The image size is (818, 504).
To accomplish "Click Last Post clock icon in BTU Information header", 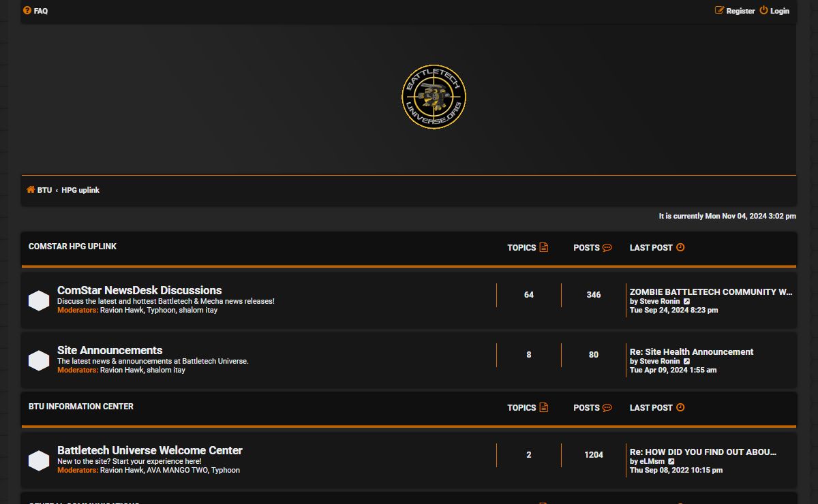I will pos(680,407).
